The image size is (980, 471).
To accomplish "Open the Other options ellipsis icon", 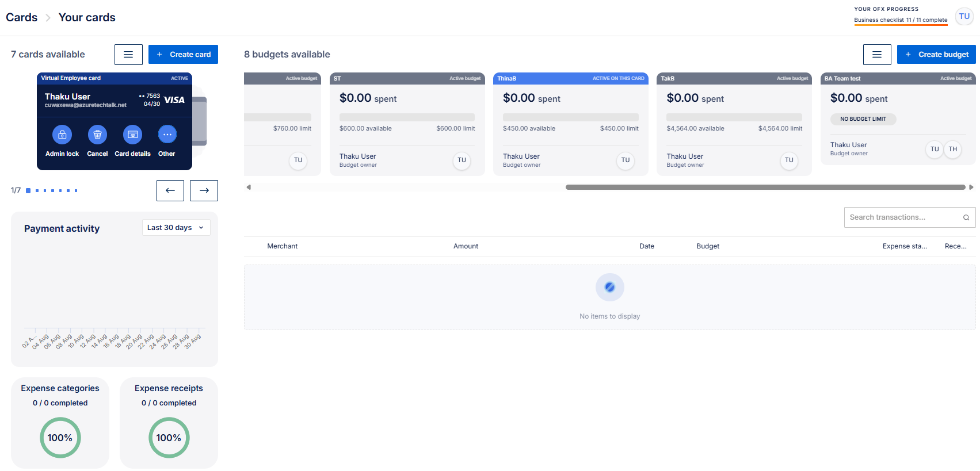I will click(x=167, y=135).
